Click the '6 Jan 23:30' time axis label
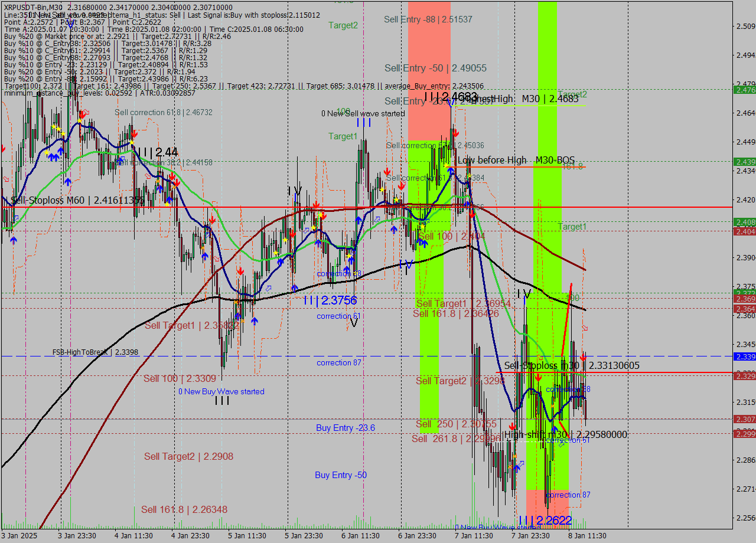 tap(417, 536)
